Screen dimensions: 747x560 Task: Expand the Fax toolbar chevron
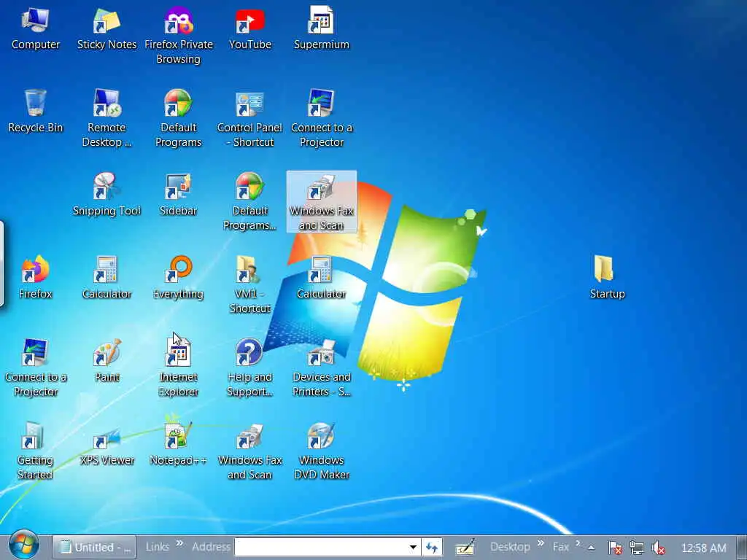(578, 542)
